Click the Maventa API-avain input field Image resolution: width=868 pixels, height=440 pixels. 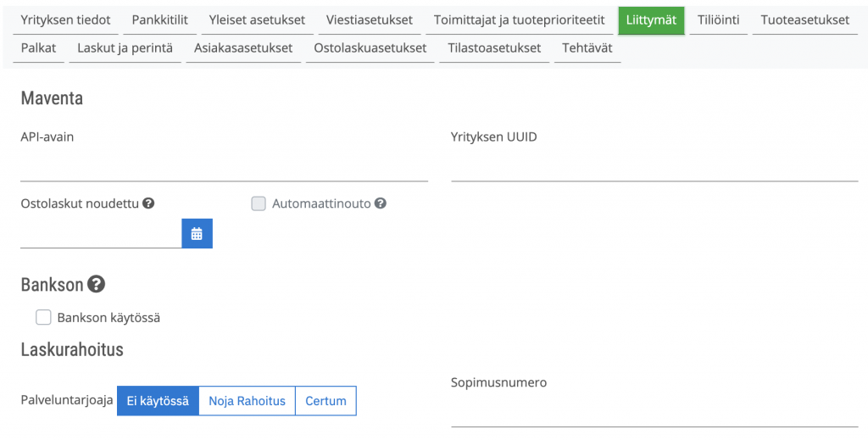coord(224,167)
